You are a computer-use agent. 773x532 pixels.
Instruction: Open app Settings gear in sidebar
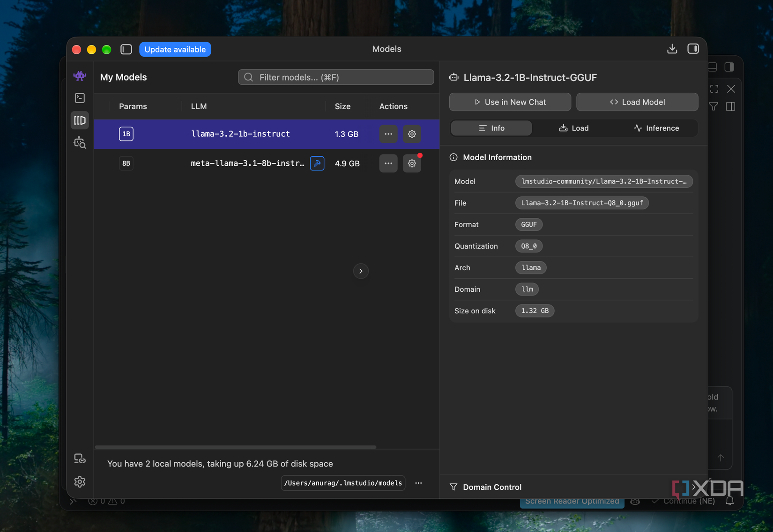(x=80, y=481)
